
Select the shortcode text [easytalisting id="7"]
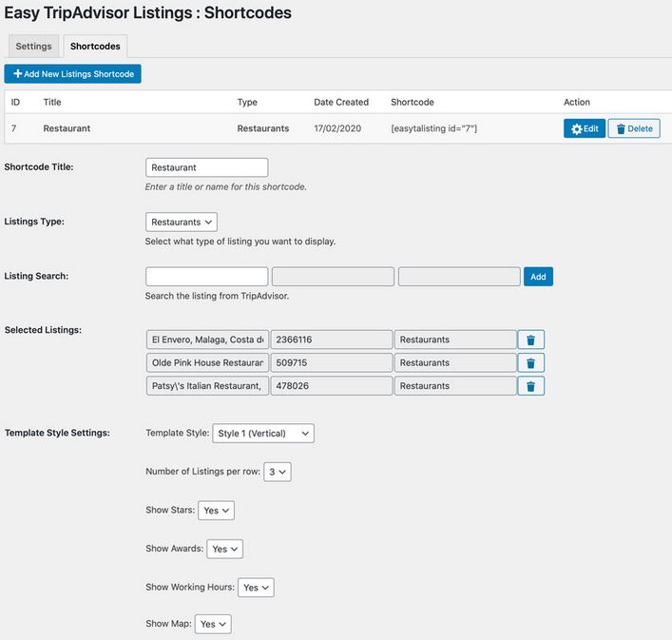click(433, 128)
